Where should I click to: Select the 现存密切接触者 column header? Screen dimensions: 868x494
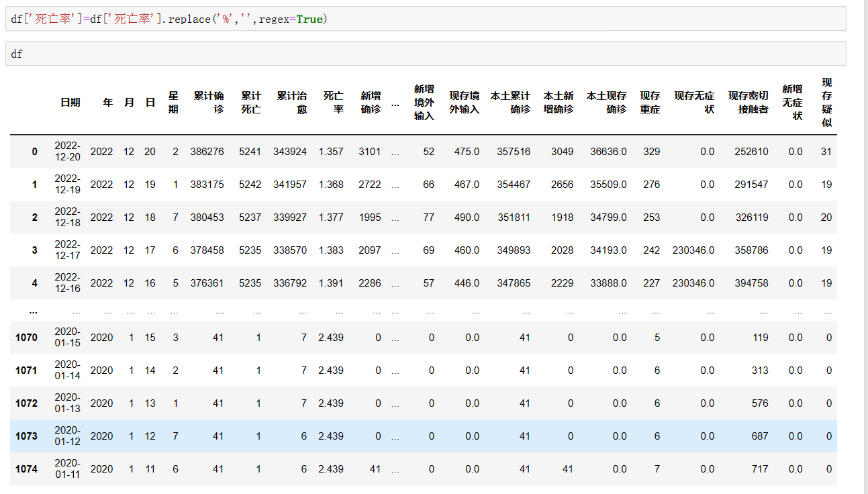coord(749,102)
